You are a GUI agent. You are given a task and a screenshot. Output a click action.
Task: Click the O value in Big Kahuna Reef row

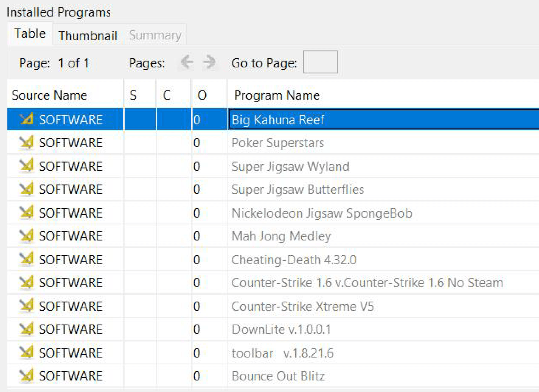click(x=197, y=120)
